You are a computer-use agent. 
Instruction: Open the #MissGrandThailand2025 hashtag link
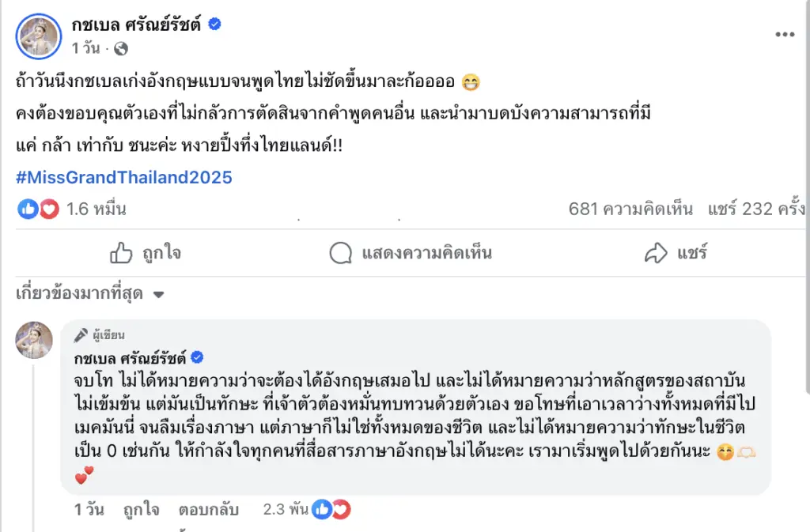(x=124, y=177)
